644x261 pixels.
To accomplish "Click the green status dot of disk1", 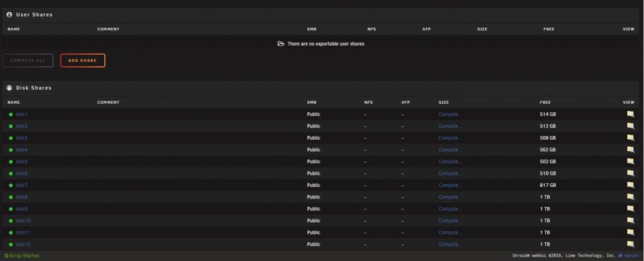I will pos(11,115).
